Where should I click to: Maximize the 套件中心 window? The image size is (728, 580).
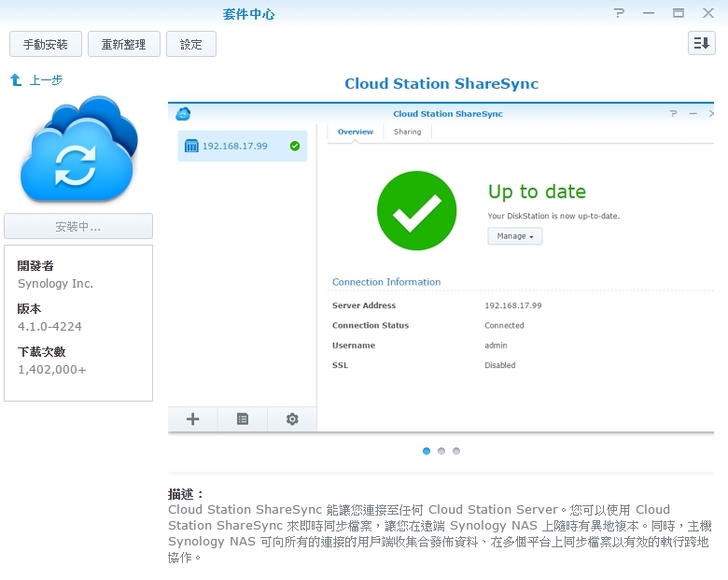click(x=678, y=14)
